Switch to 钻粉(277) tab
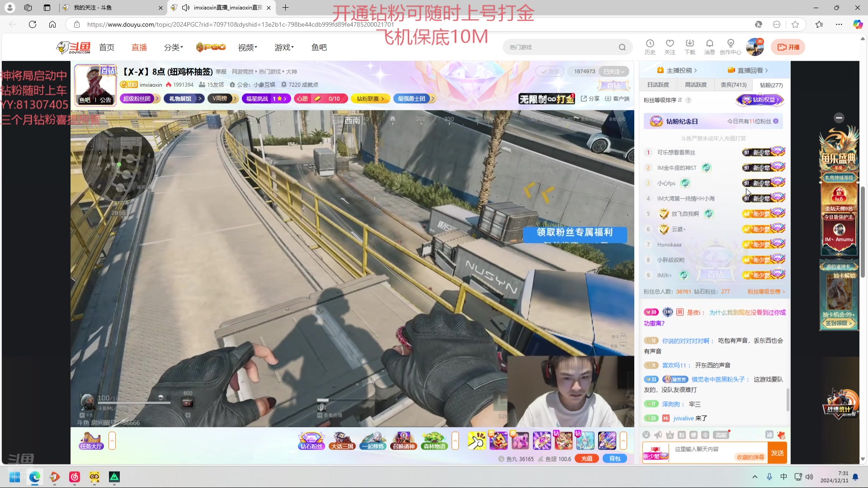 tap(771, 85)
